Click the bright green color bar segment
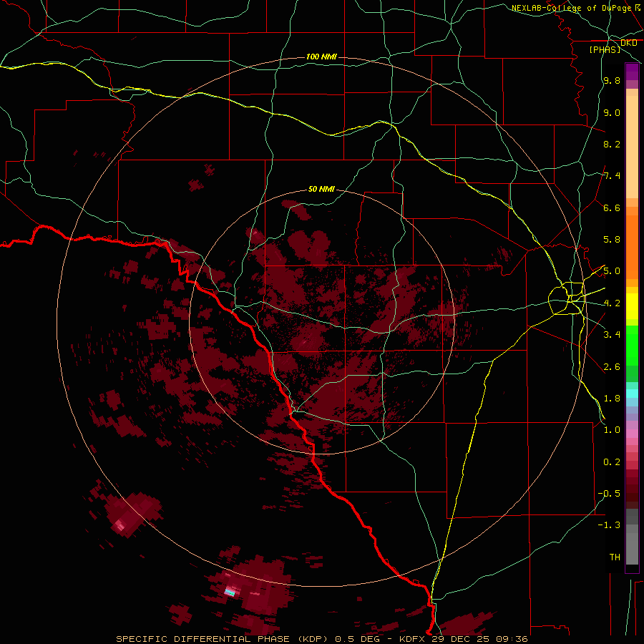Viewport: 644px width, 644px height. click(632, 345)
